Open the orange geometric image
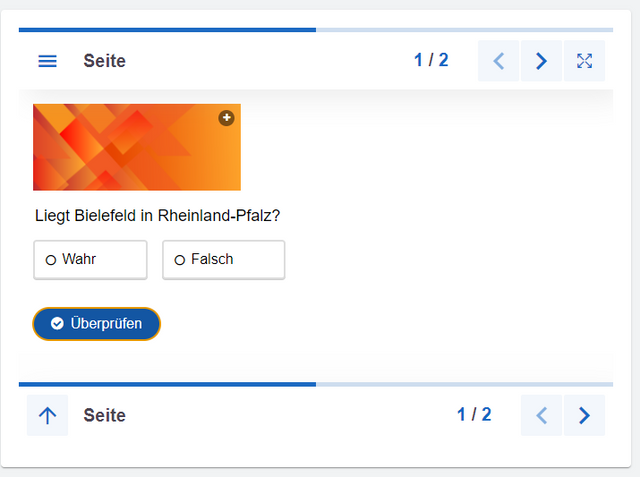 coord(137,147)
